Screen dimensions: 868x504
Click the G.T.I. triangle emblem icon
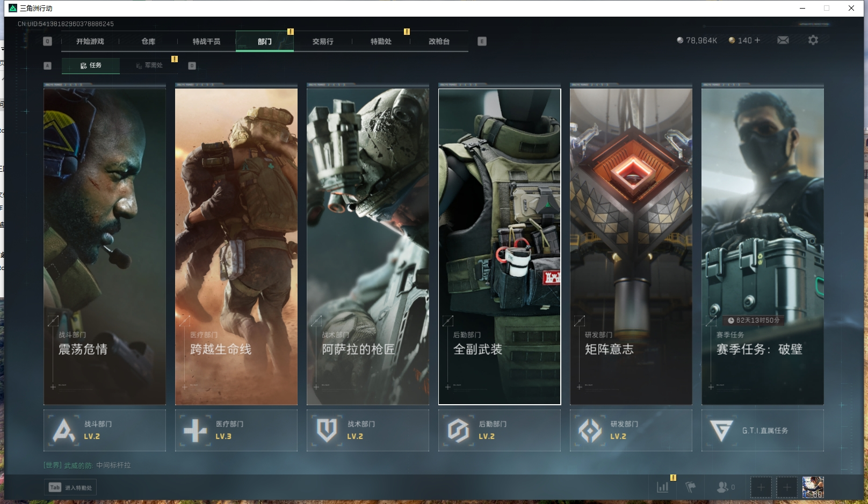coord(721,430)
